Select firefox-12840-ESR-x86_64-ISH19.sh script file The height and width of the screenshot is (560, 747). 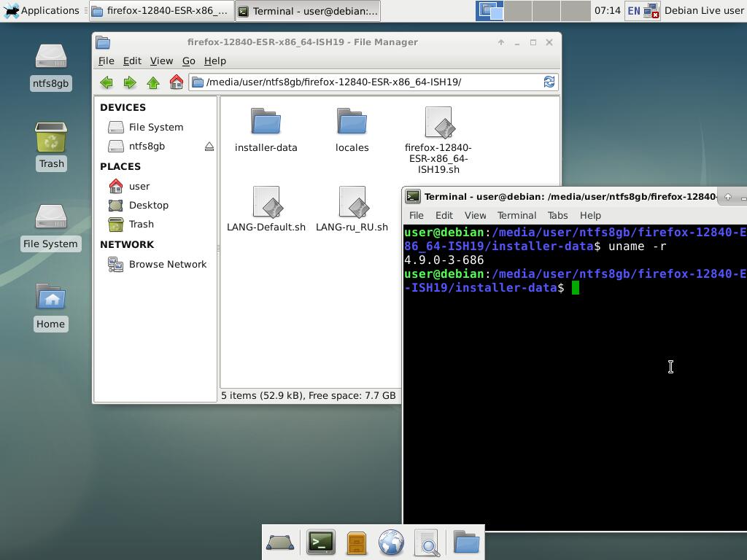click(x=438, y=141)
